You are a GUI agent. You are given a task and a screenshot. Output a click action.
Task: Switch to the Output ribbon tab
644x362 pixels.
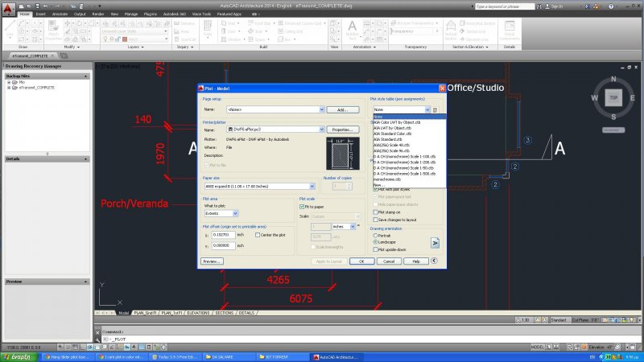click(80, 14)
